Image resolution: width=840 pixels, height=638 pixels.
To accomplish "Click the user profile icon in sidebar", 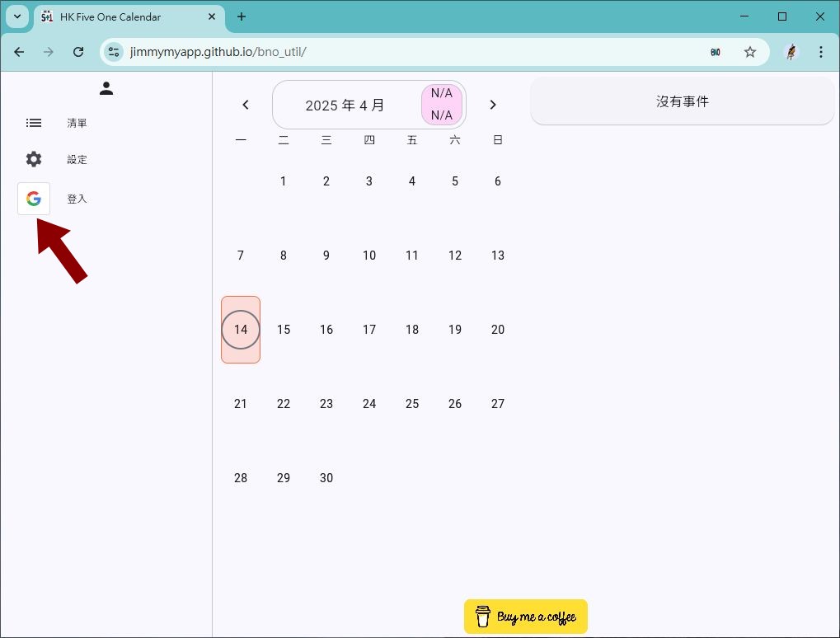I will pos(106,88).
